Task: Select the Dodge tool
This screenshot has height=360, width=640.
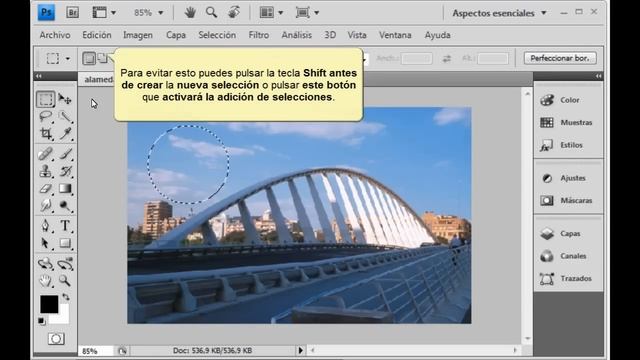Action: click(65, 205)
